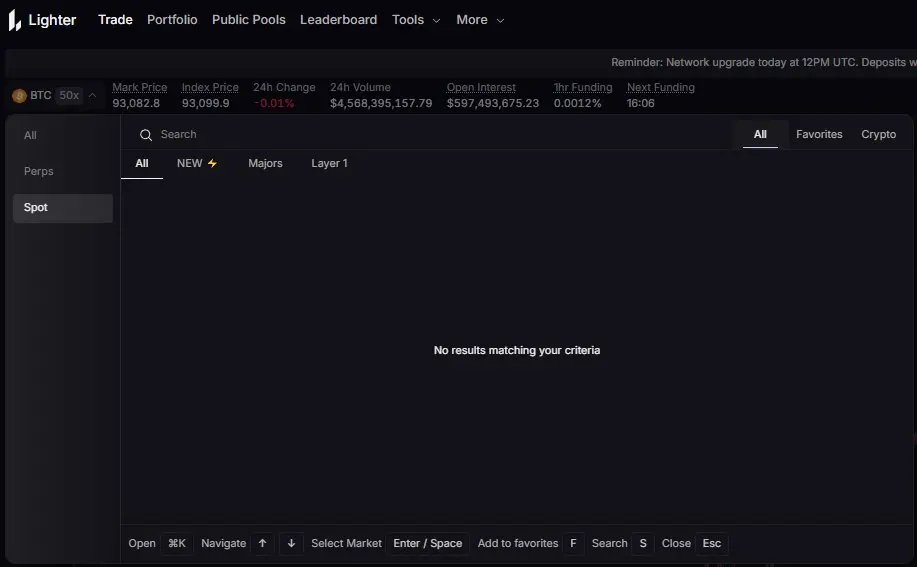Click the No results matching message
This screenshot has width=917, height=567.
point(517,350)
